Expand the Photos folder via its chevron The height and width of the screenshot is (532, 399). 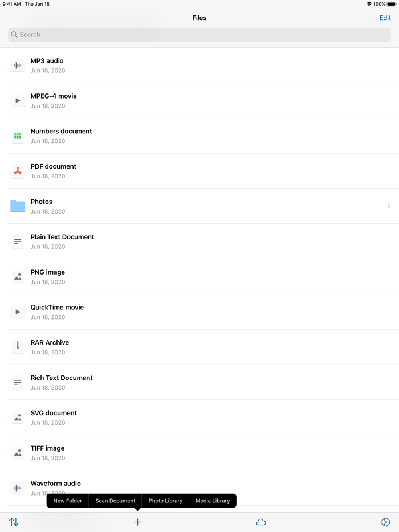389,206
